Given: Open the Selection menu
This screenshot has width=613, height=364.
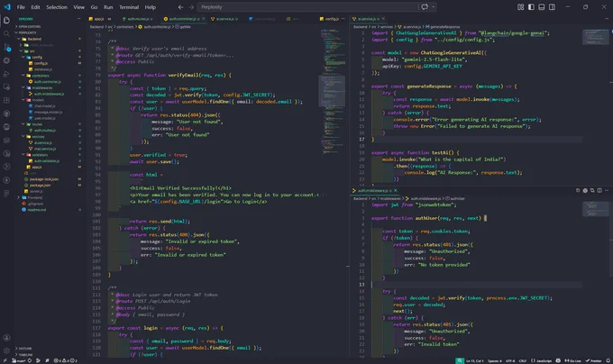Looking at the screenshot, I should (x=57, y=7).
